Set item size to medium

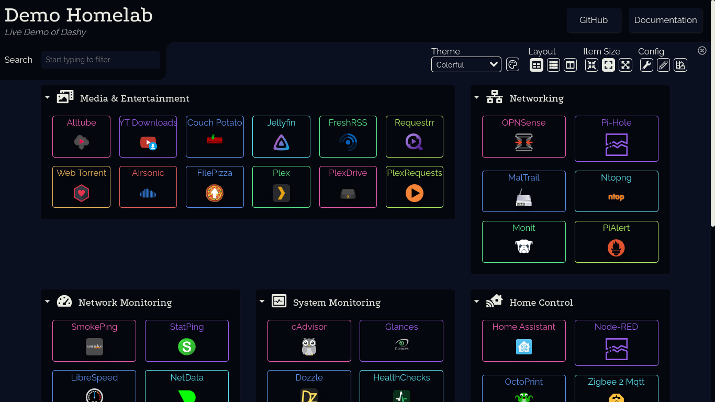pos(608,65)
